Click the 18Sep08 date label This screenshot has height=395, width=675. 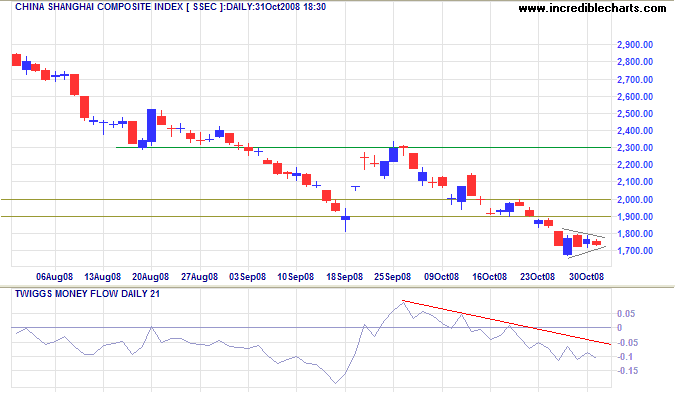[x=344, y=277]
